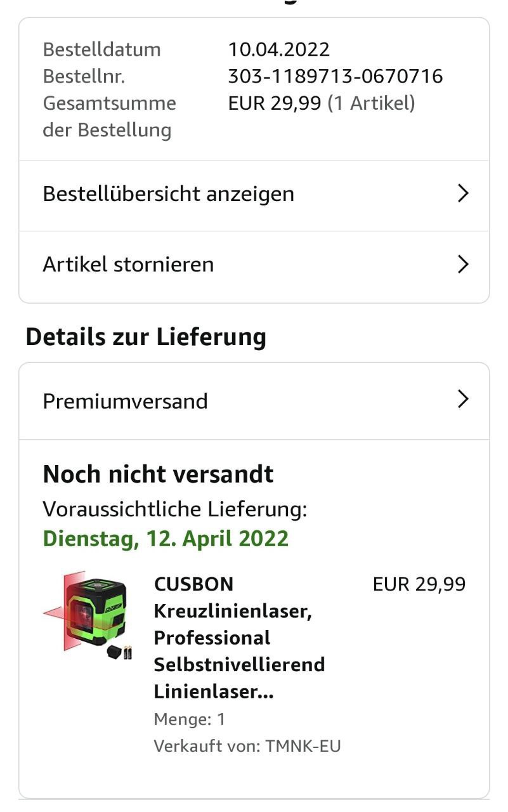Viewport: 508px width, 812px height.
Task: Open the Premiumversand shipping label
Action: (x=125, y=402)
